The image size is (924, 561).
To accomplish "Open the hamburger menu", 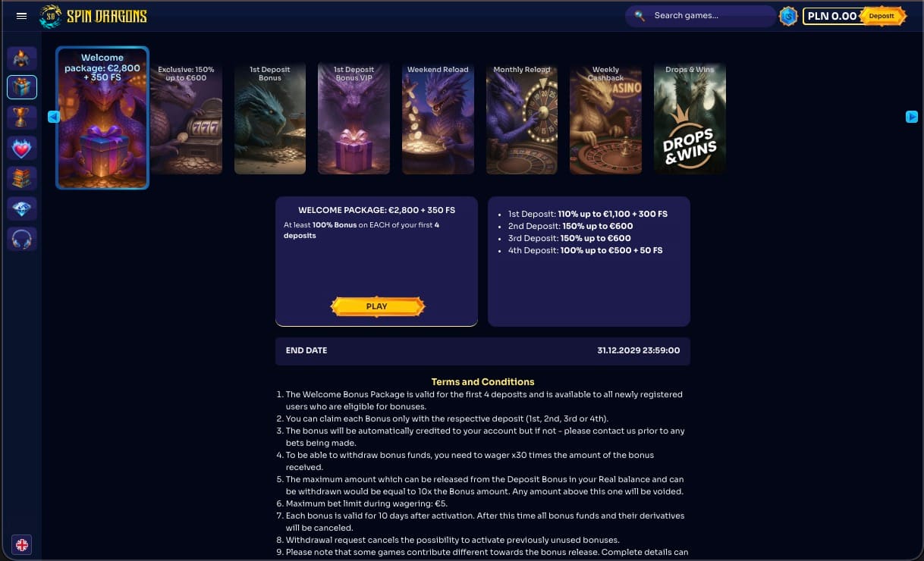I will point(21,16).
